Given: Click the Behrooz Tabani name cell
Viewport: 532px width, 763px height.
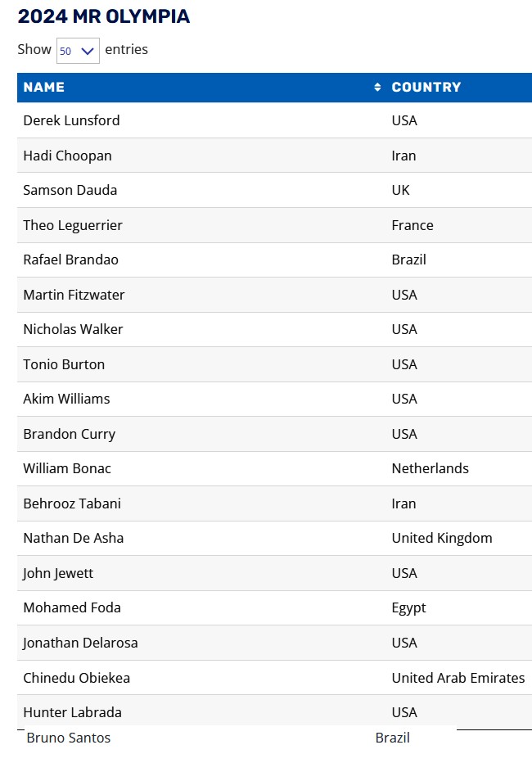Looking at the screenshot, I should point(72,503).
